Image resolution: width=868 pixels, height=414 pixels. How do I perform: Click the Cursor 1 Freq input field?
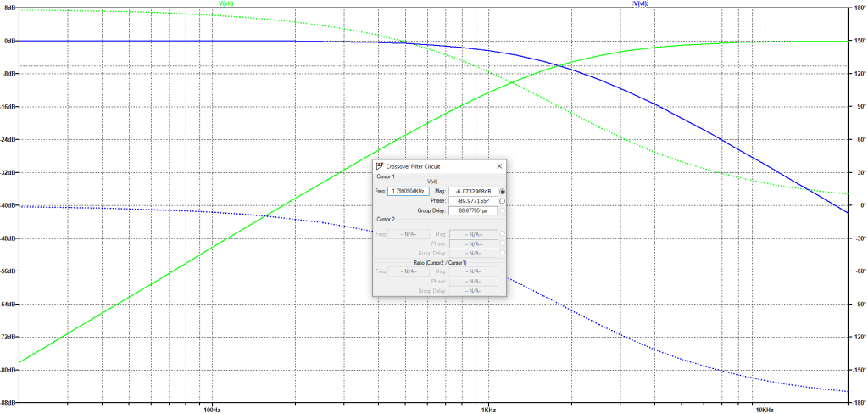coord(408,192)
